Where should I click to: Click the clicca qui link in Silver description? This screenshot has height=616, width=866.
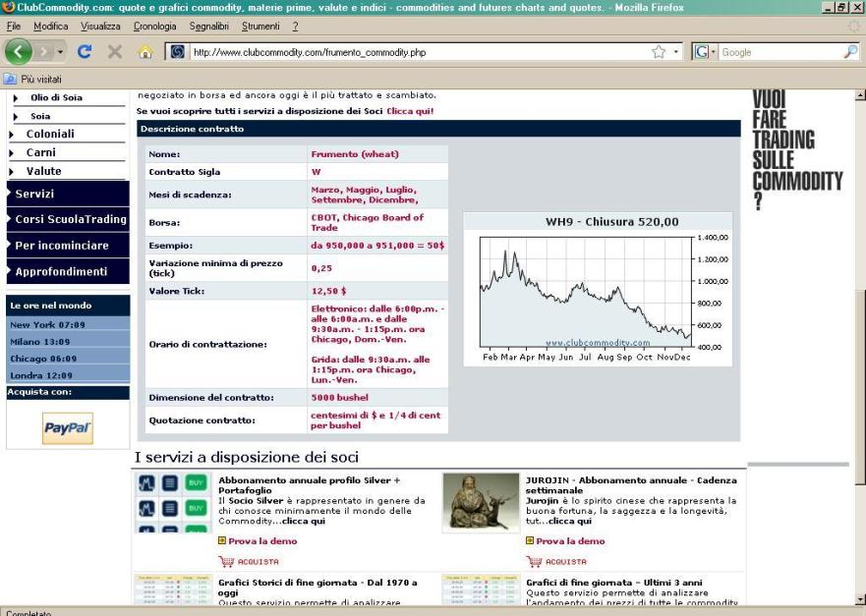pyautogui.click(x=304, y=521)
